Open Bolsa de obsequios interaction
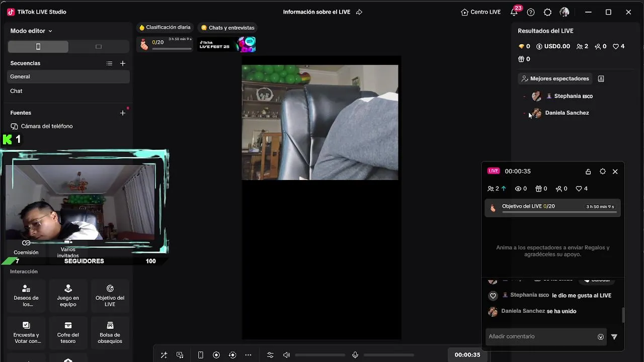Screen dimensions: 644x362 (110, 332)
